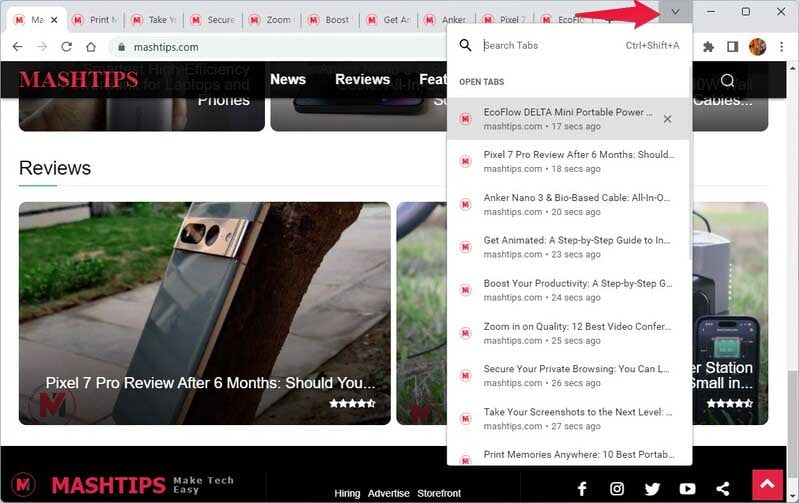The height and width of the screenshot is (503, 799).
Task: Open the YouTube footer icon
Action: 687,489
